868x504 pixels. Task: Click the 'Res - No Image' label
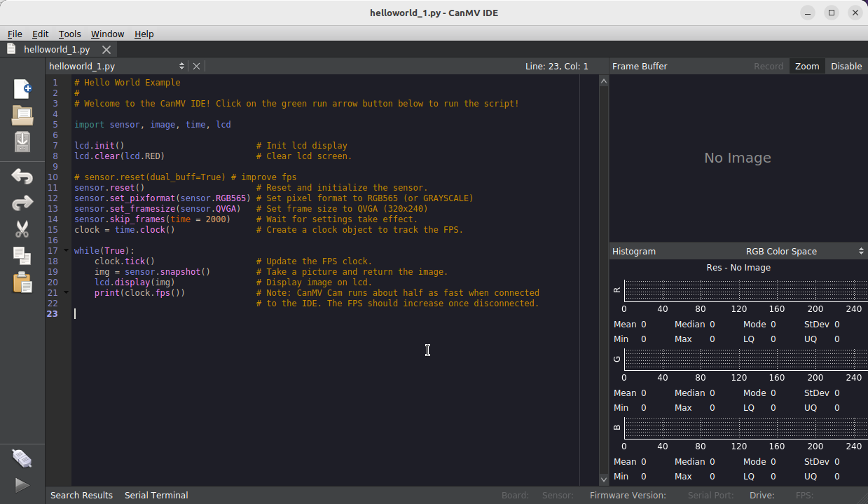tap(738, 267)
